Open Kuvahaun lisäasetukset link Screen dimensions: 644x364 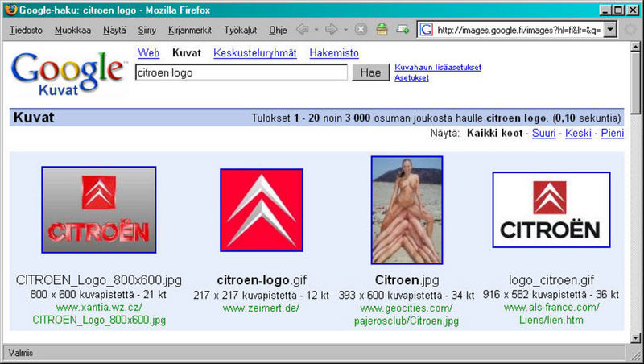[x=438, y=68]
